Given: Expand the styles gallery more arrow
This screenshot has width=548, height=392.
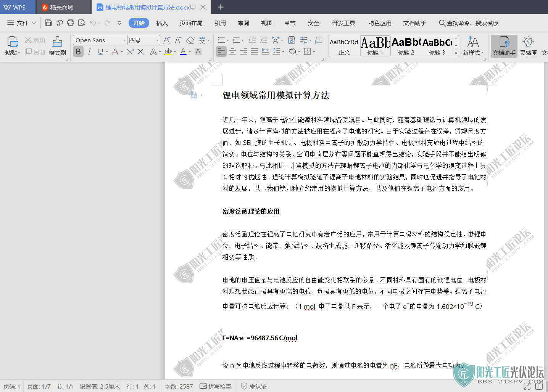Looking at the screenshot, I should coord(456,54).
